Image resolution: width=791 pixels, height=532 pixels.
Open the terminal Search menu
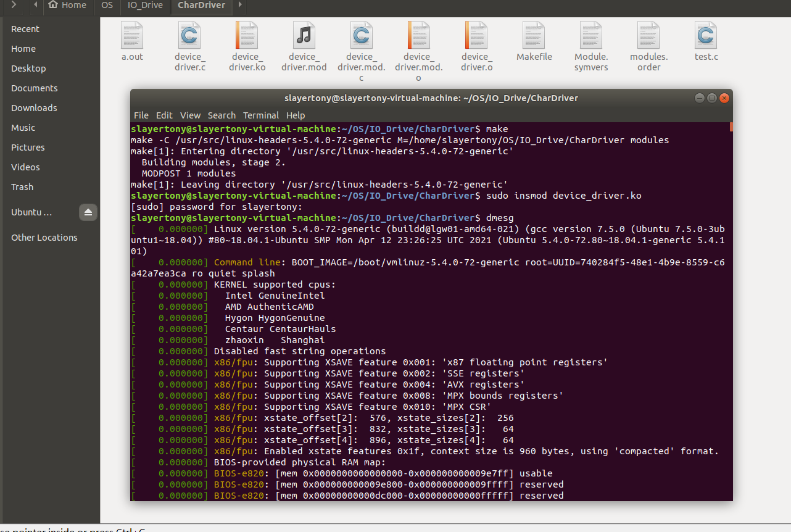222,115
